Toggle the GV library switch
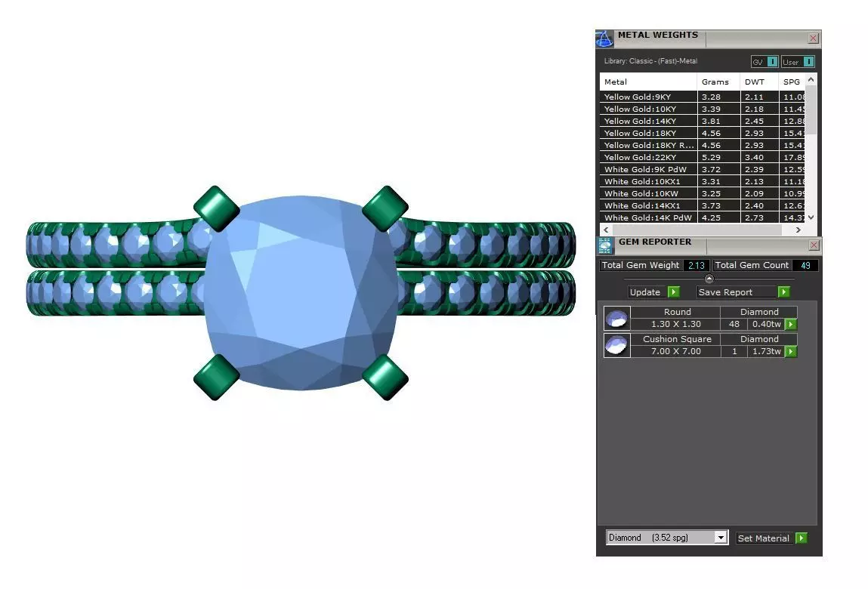 click(x=772, y=62)
